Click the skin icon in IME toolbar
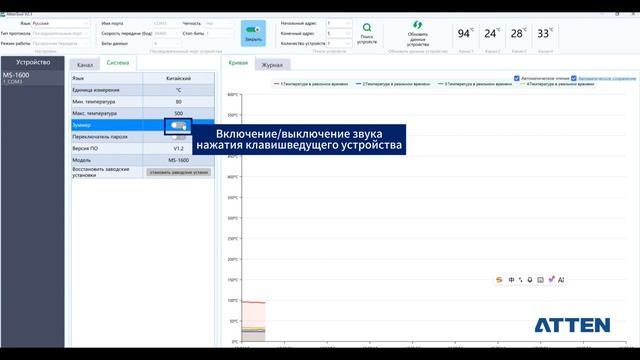Image resolution: width=640 pixels, height=360 pixels. pyautogui.click(x=551, y=279)
